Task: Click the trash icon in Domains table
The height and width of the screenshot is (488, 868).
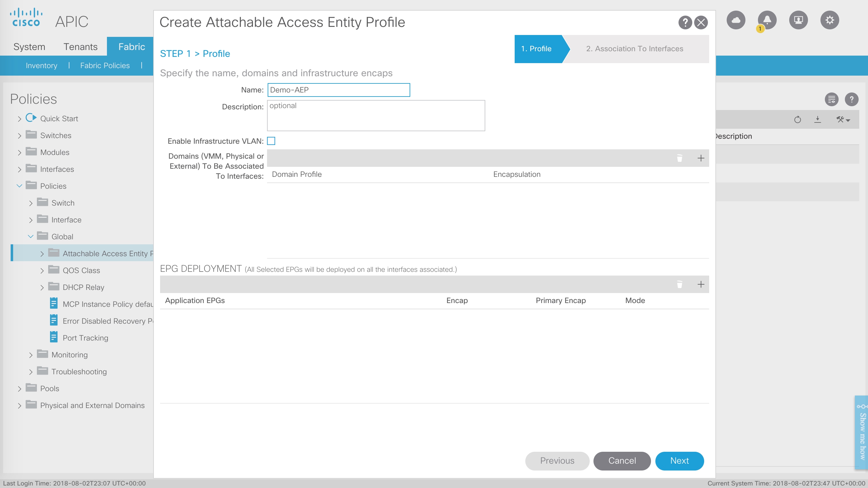Action: tap(679, 158)
